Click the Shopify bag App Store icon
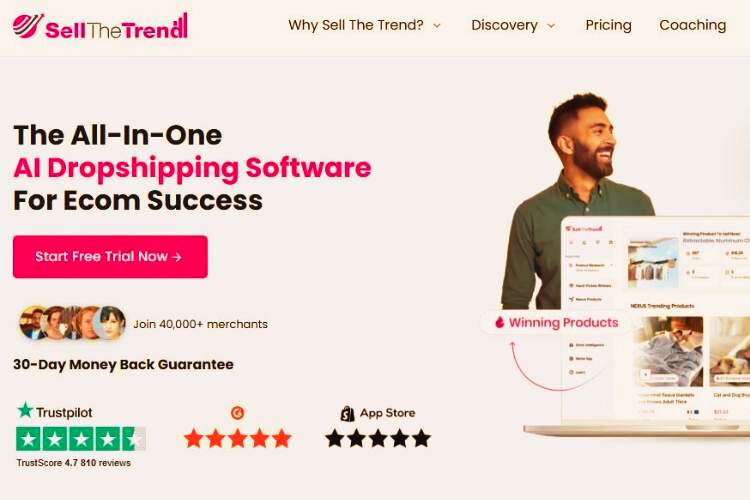The height and width of the screenshot is (500, 750). (347, 413)
